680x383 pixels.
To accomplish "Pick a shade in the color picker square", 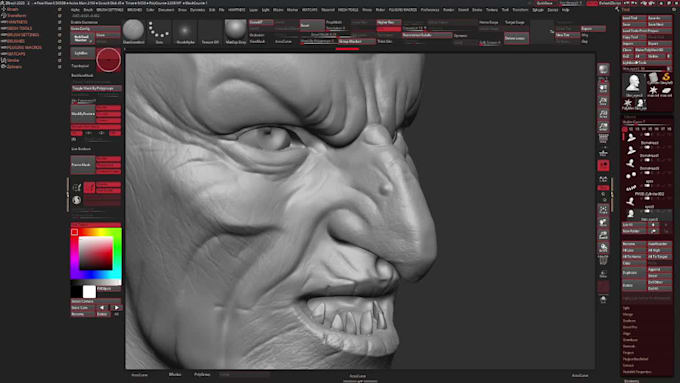I will pyautogui.click(x=96, y=253).
